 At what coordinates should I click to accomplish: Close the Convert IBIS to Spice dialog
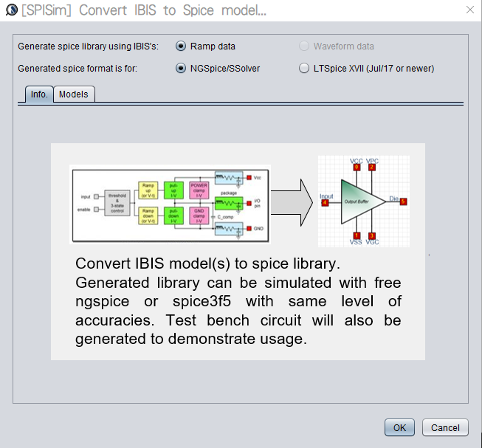tap(469, 10)
